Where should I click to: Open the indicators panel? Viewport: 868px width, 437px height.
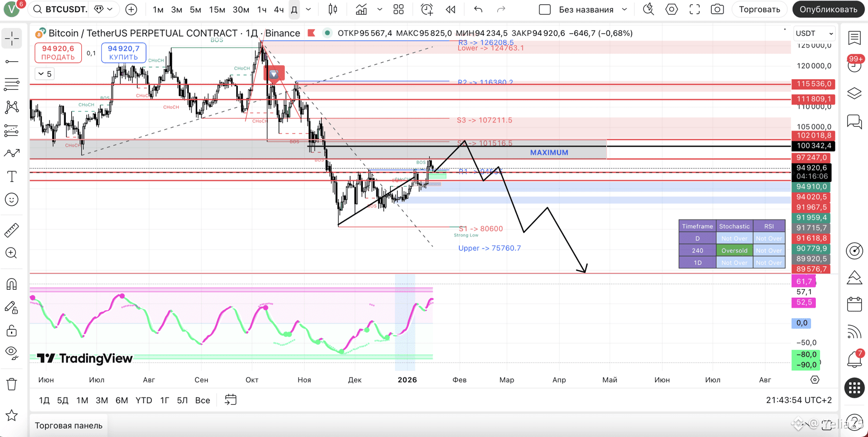pos(361,9)
